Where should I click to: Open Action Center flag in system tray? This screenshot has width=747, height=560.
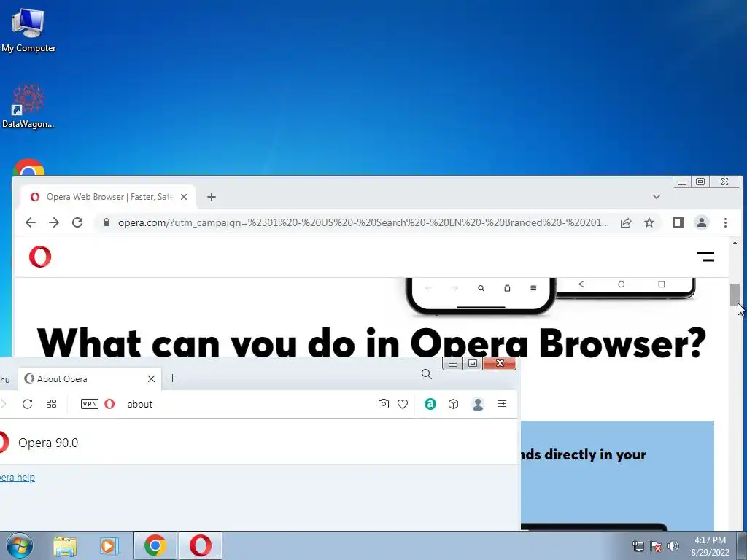(656, 546)
